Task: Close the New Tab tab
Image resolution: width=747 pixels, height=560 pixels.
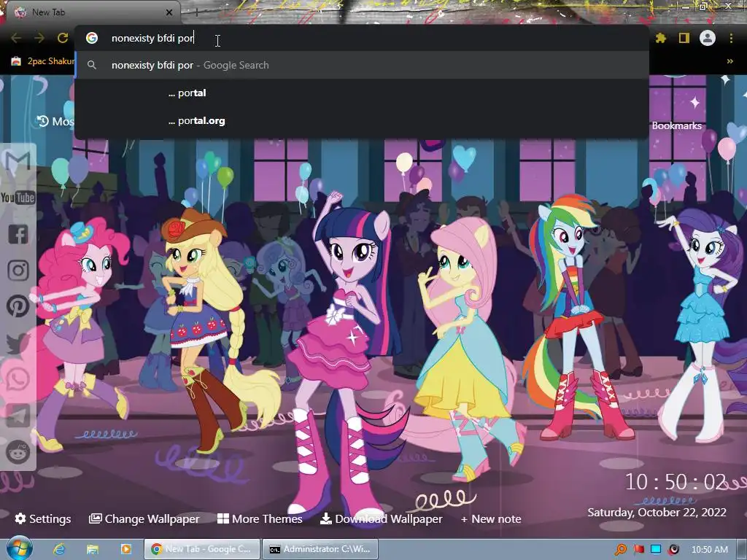Action: (x=169, y=12)
